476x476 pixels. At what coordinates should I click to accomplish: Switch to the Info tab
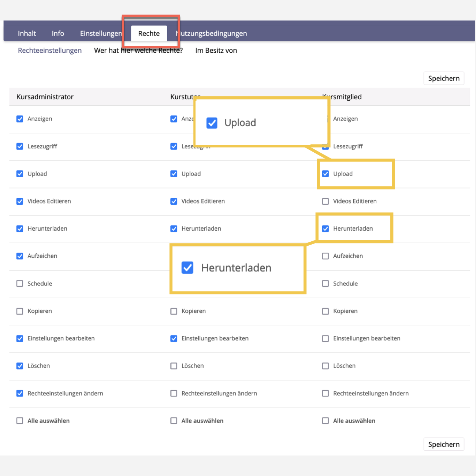[x=58, y=33]
